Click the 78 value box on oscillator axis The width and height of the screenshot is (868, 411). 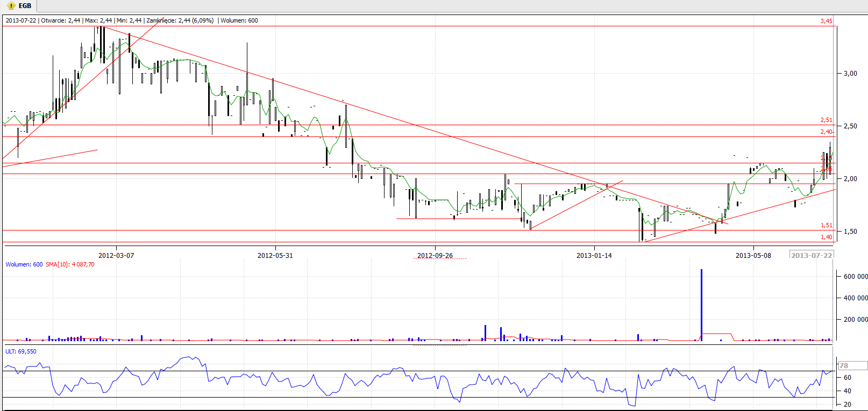point(852,366)
